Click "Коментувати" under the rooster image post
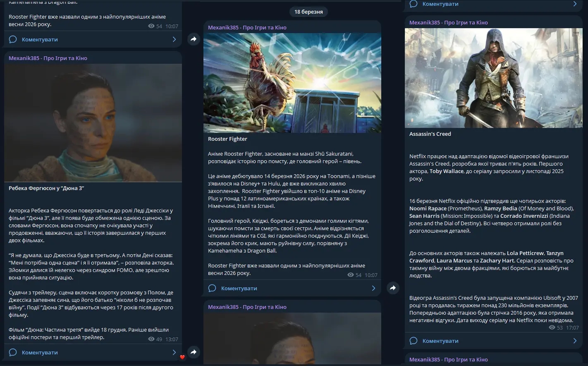This screenshot has width=588, height=366. [239, 288]
